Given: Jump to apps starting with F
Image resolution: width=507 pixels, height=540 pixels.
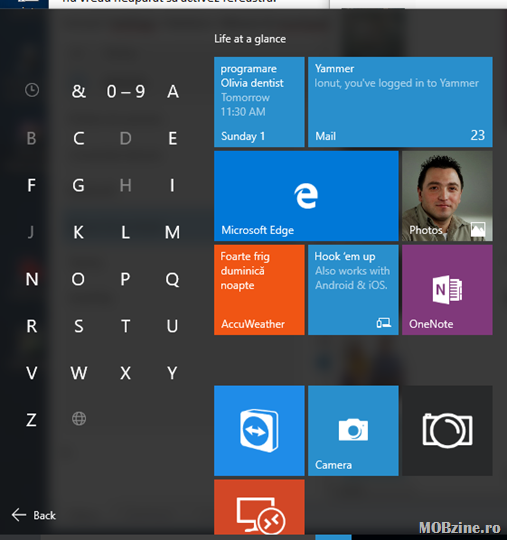Looking at the screenshot, I should point(31,185).
